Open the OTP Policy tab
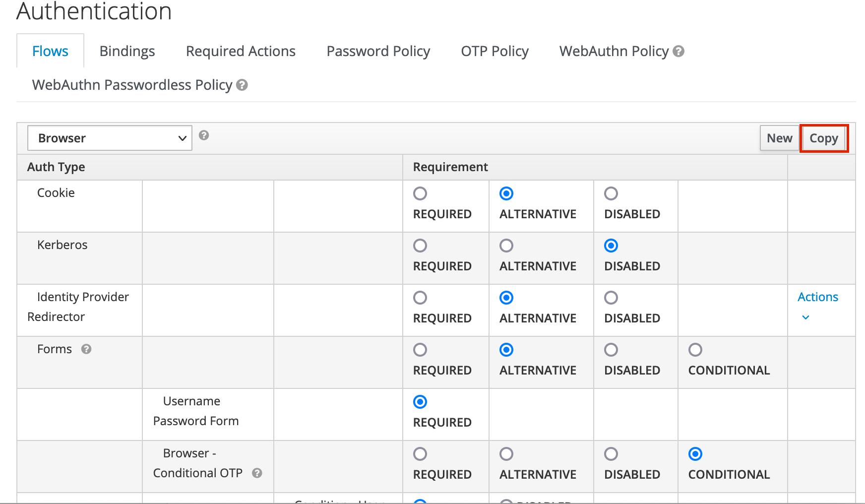This screenshot has width=865, height=504. [494, 51]
